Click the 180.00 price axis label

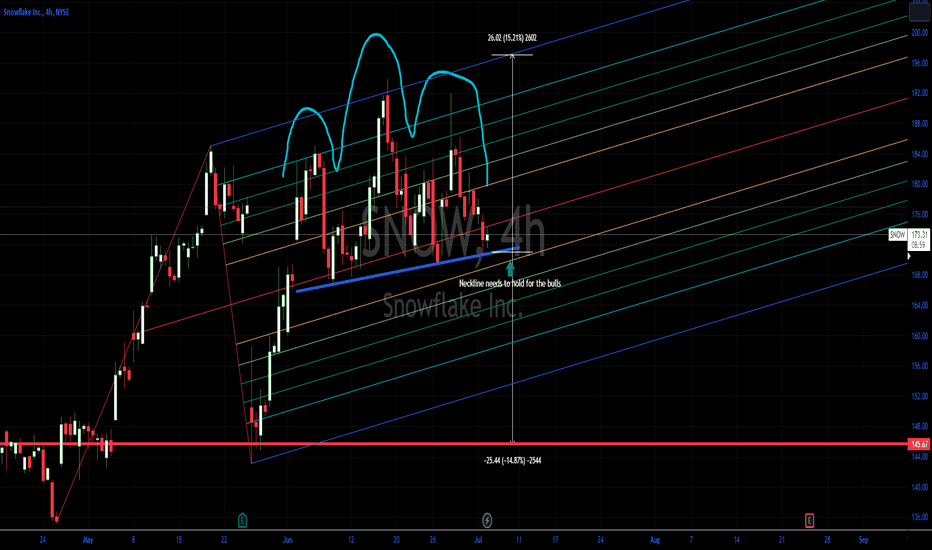919,184
